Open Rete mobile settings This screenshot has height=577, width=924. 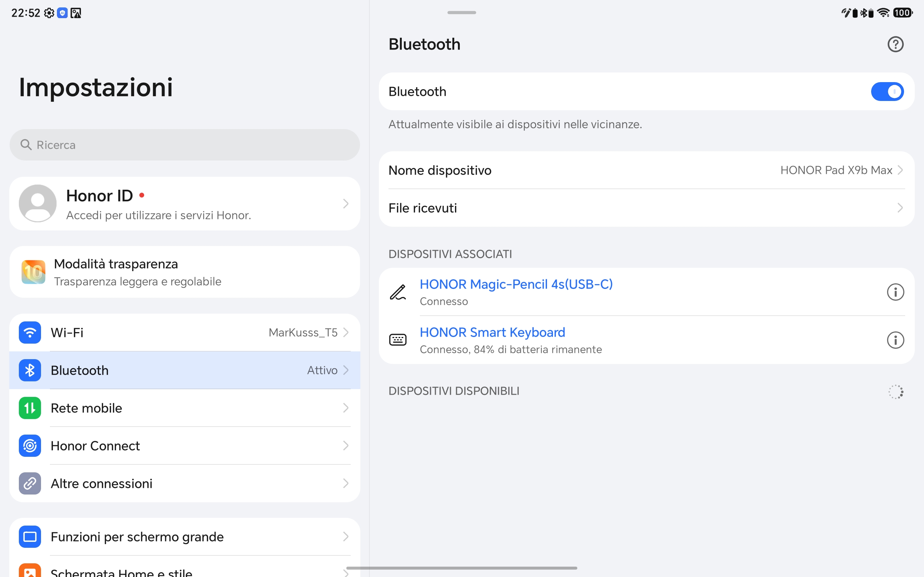[x=184, y=408]
